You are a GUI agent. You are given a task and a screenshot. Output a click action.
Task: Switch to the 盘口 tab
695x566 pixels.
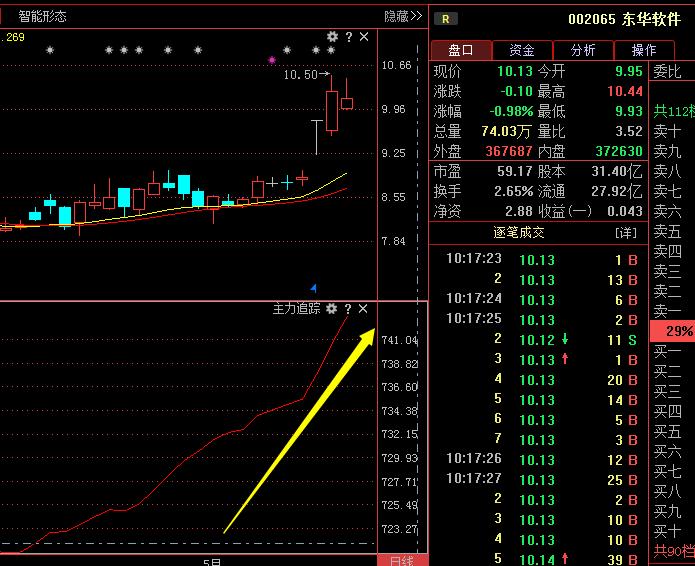(461, 50)
